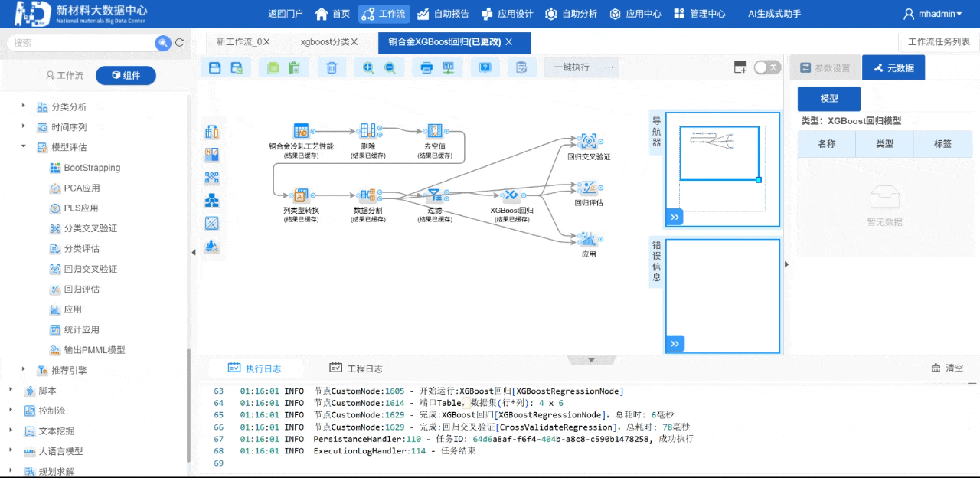Collapse the 模型评估 tree category
Screen dimensions: 980x478
click(x=24, y=147)
